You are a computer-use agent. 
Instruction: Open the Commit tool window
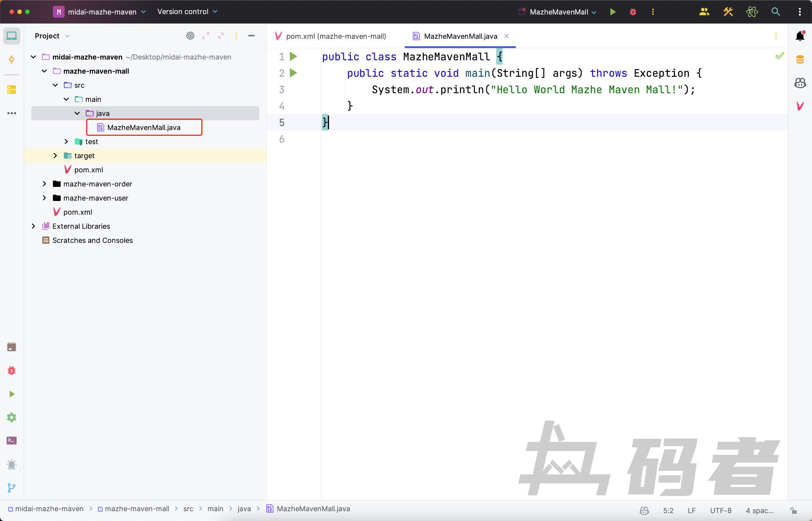[x=12, y=60]
